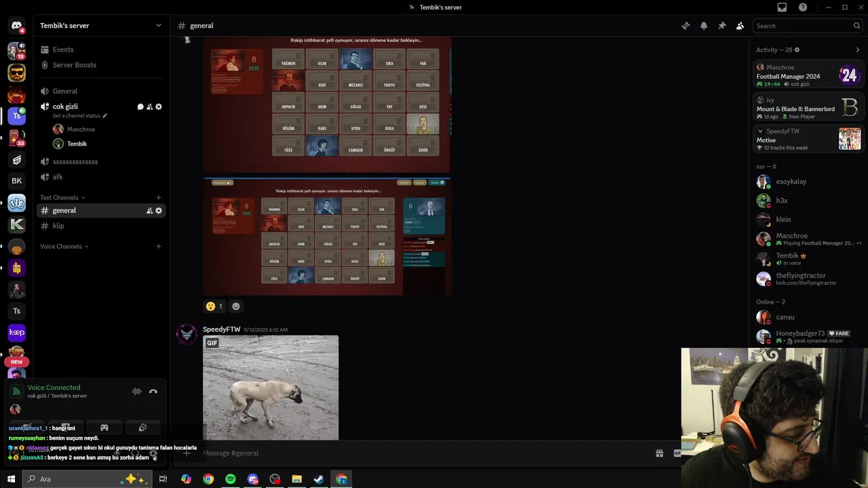Edit general text channel gear icon
The image size is (868, 488).
point(159,211)
